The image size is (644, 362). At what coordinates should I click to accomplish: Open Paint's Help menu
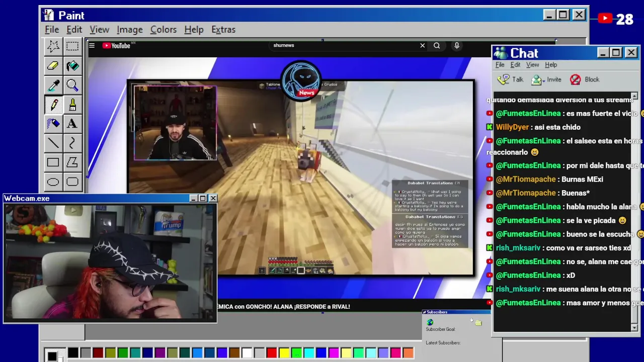194,30
